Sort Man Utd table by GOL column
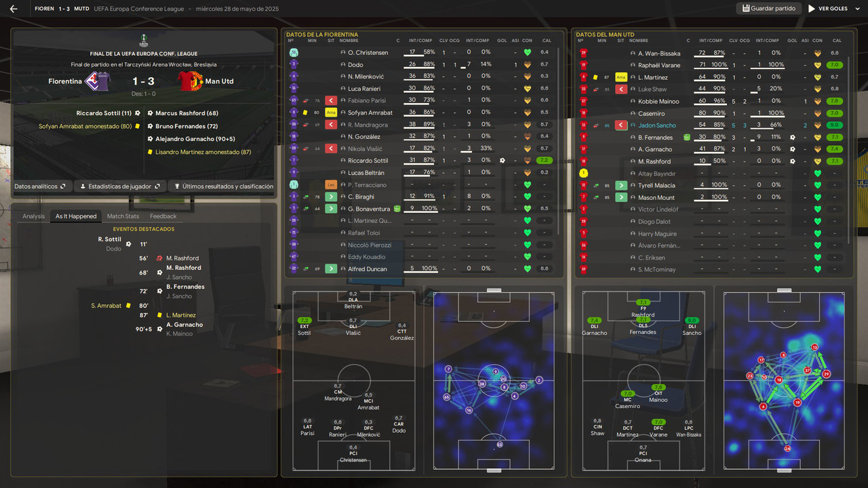The image size is (868, 488). (792, 41)
